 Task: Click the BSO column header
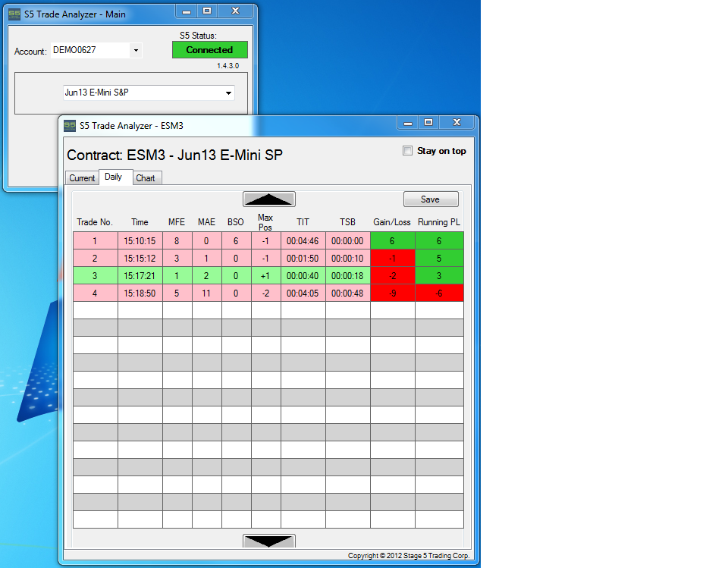[236, 222]
